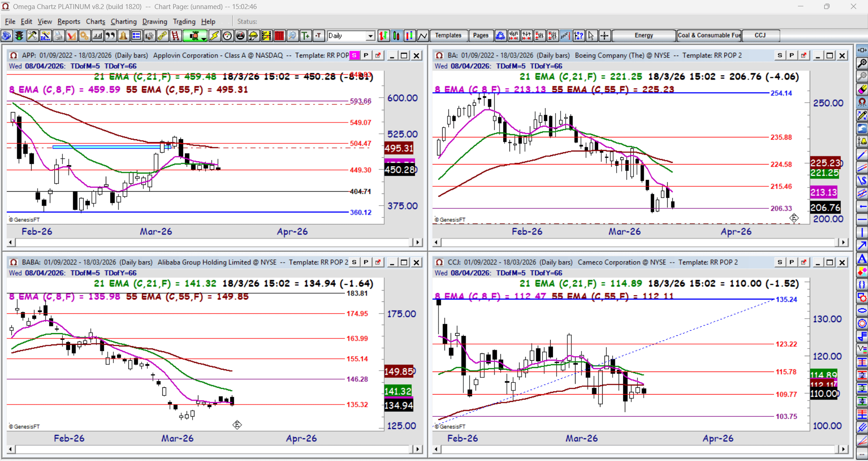Click the quotation marks quotes icon
This screenshot has width=868, height=461.
(110, 36)
